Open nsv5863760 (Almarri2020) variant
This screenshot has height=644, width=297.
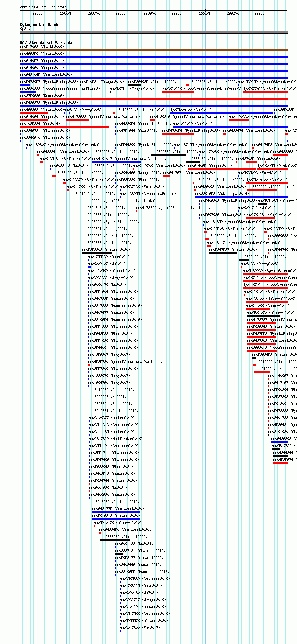click(124, 537)
